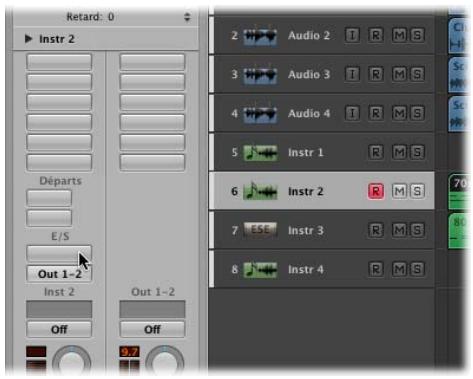Open the Retard value stepper arrows
Screen dimensions: 473x379
coord(187,17)
